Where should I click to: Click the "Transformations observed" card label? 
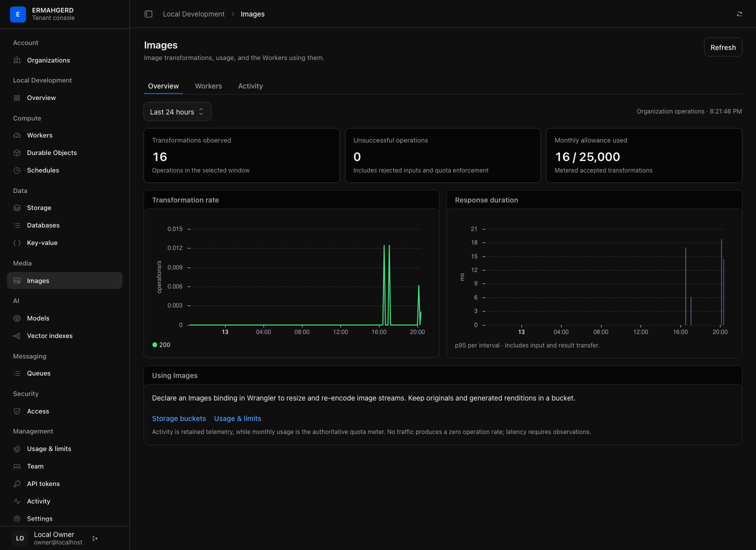(191, 140)
